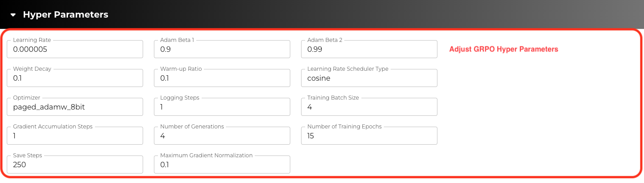Image resolution: width=644 pixels, height=183 pixels.
Task: Click the Training Batch Size field
Action: [369, 107]
